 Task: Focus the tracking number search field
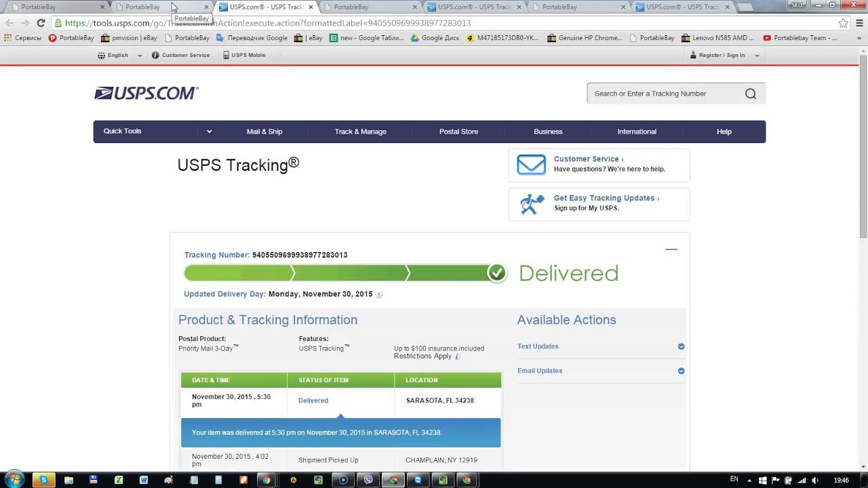(x=665, y=94)
